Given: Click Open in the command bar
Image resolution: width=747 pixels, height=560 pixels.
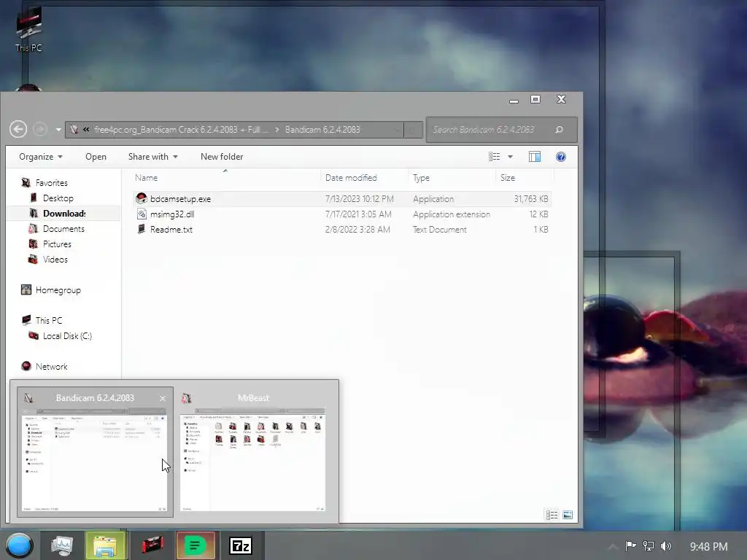Looking at the screenshot, I should coord(96,157).
